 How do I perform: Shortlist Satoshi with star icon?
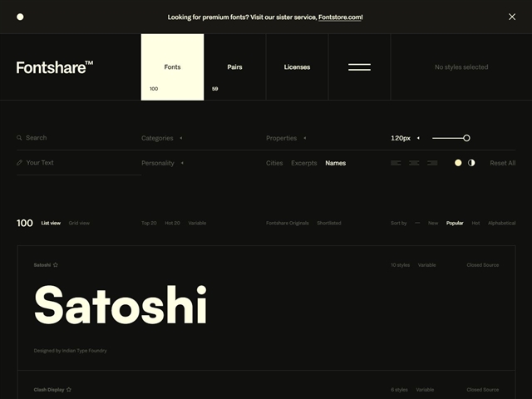click(56, 265)
